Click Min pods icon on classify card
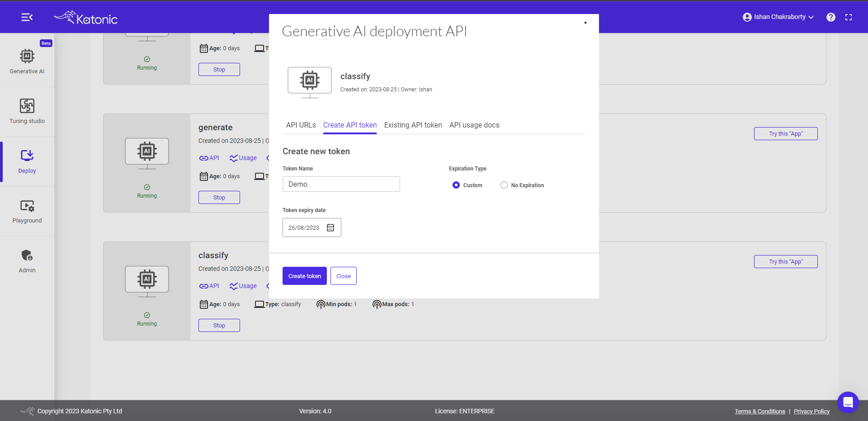This screenshot has width=868, height=421. (x=321, y=304)
